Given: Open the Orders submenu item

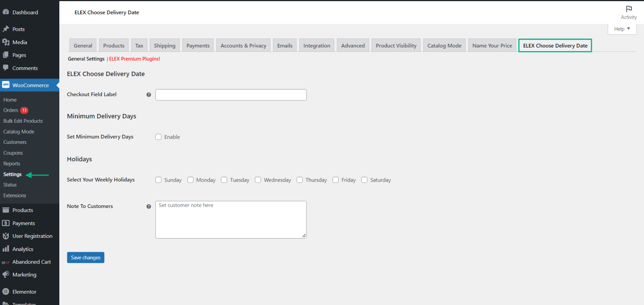Looking at the screenshot, I should (x=11, y=110).
